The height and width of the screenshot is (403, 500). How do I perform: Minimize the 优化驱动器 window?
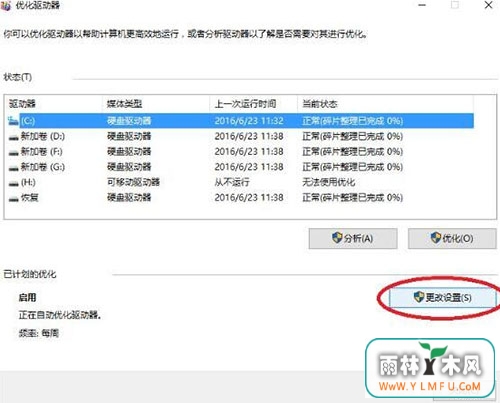coord(422,5)
